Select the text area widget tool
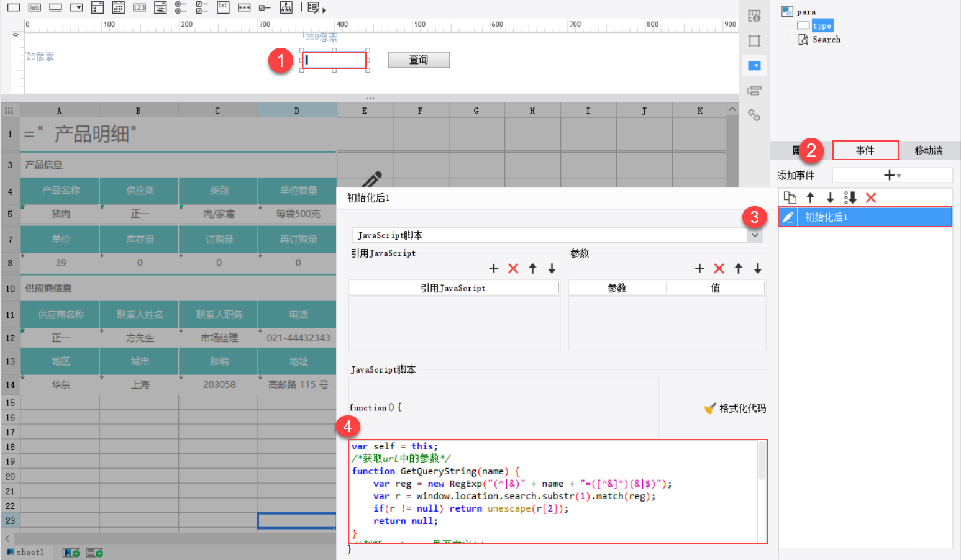961x560 pixels. pyautogui.click(x=223, y=7)
